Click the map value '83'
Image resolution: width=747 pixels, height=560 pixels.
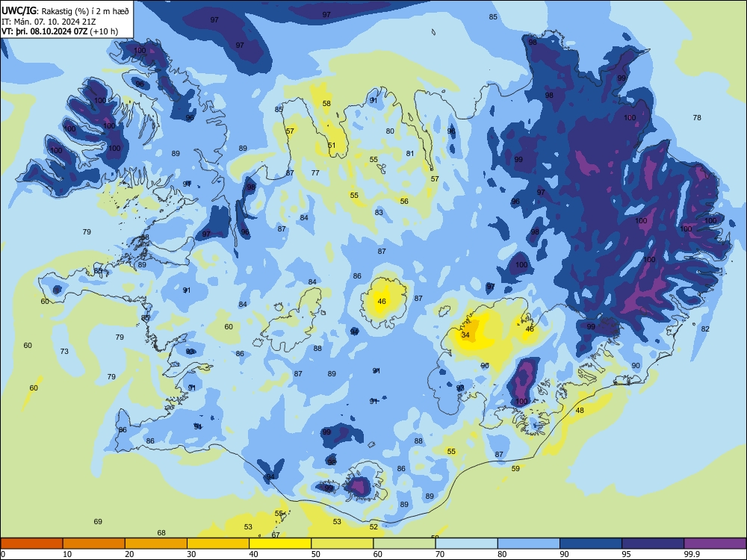point(379,212)
